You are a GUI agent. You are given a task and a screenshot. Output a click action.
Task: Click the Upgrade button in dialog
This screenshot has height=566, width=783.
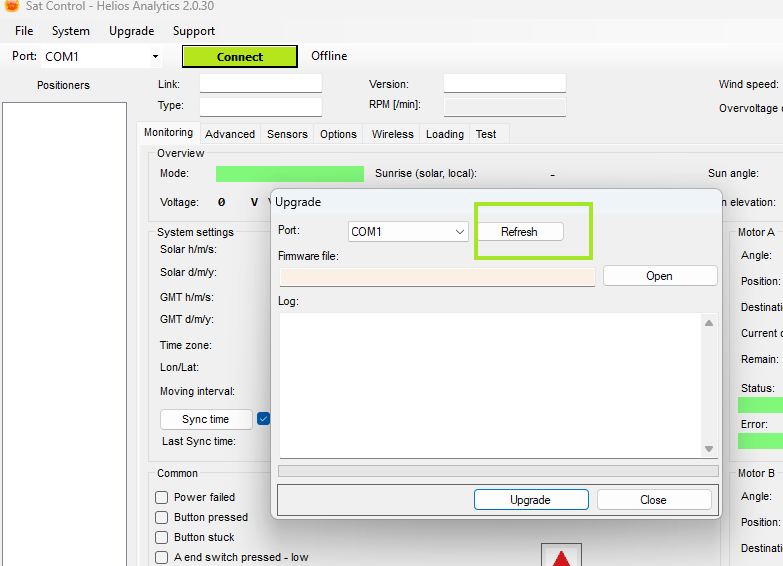531,500
